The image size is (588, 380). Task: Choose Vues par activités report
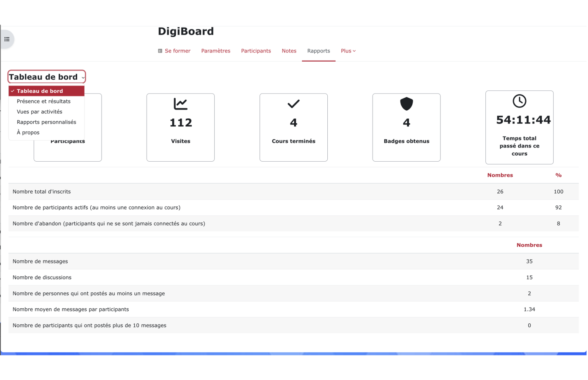coord(39,111)
